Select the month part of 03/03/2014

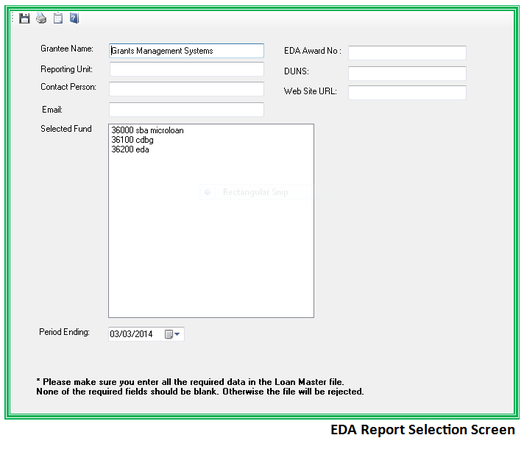click(114, 334)
